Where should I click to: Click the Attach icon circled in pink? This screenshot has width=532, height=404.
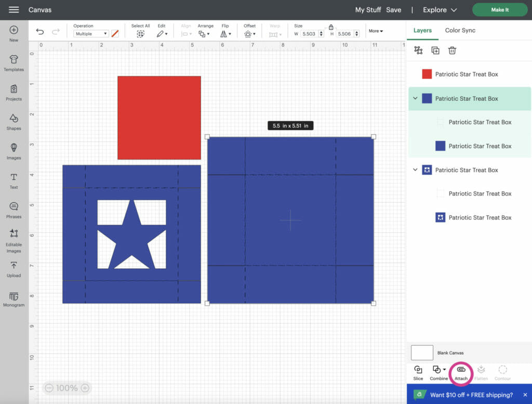[461, 371]
